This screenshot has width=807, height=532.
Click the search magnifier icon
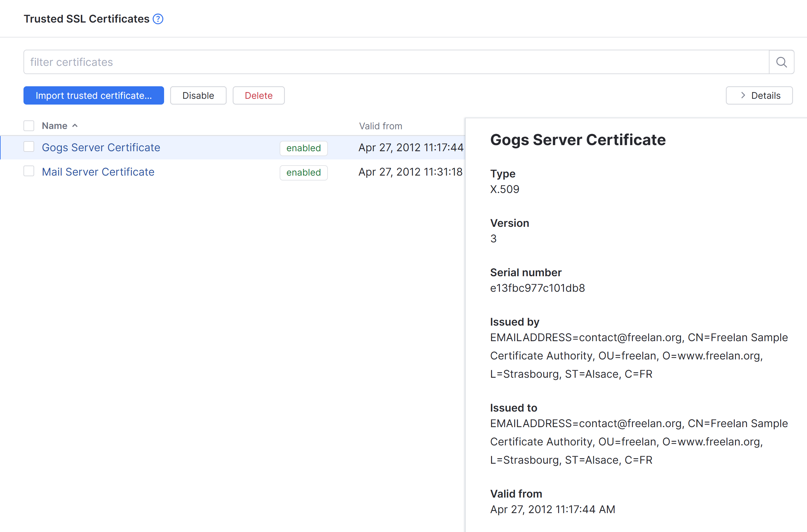click(x=781, y=62)
